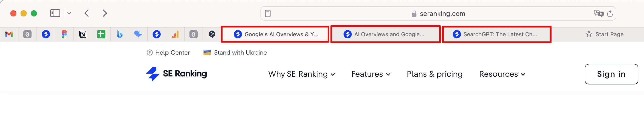The width and height of the screenshot is (644, 113).
Task: Open Plans & pricing link
Action: pos(435,74)
